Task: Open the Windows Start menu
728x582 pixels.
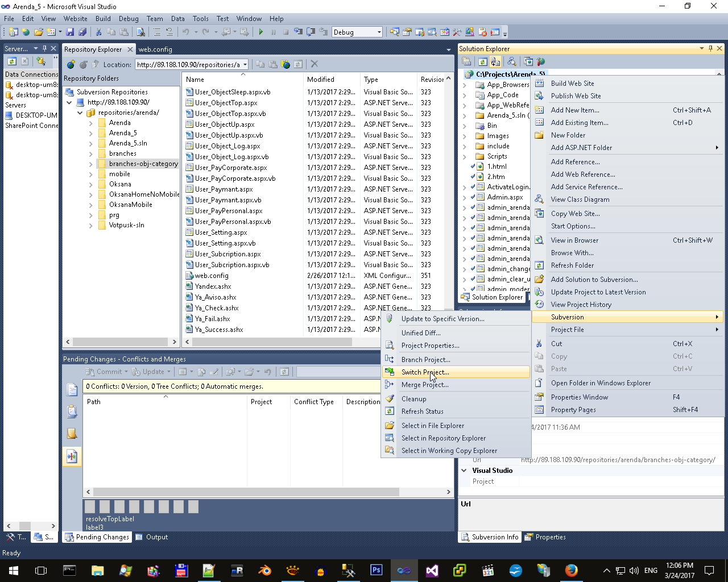Action: [13, 570]
